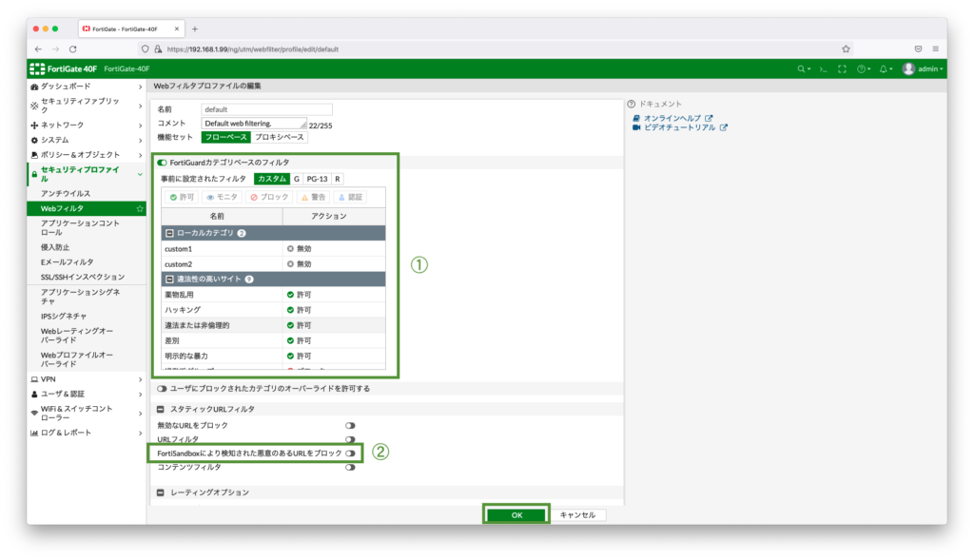Reload the page with the refresh icon

(72, 49)
